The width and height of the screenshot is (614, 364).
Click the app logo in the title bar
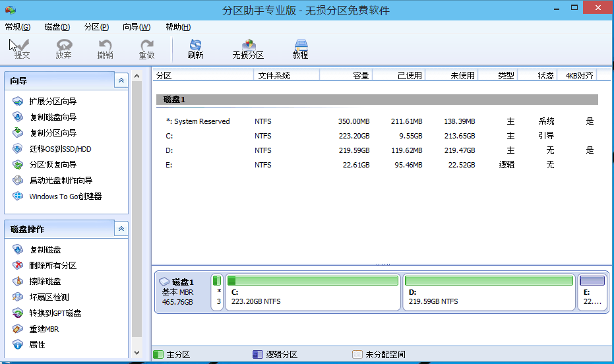[x=10, y=10]
